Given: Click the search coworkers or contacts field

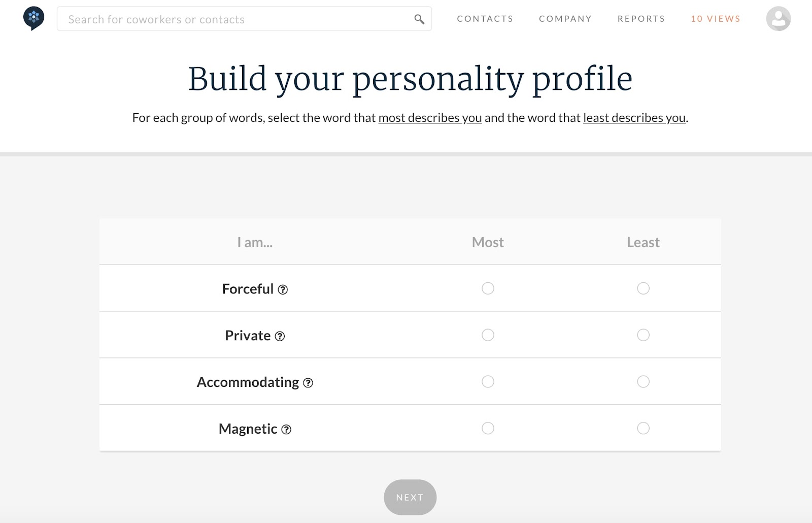Looking at the screenshot, I should pos(203,19).
